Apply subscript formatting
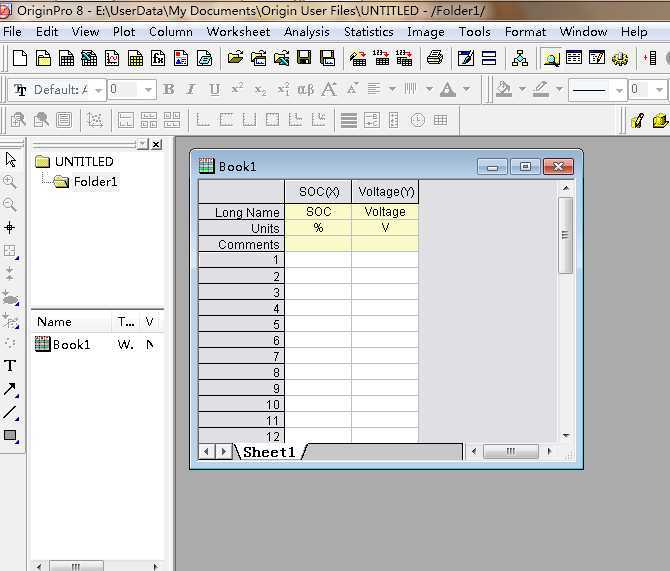Screen dimensions: 670x571 tap(260, 89)
